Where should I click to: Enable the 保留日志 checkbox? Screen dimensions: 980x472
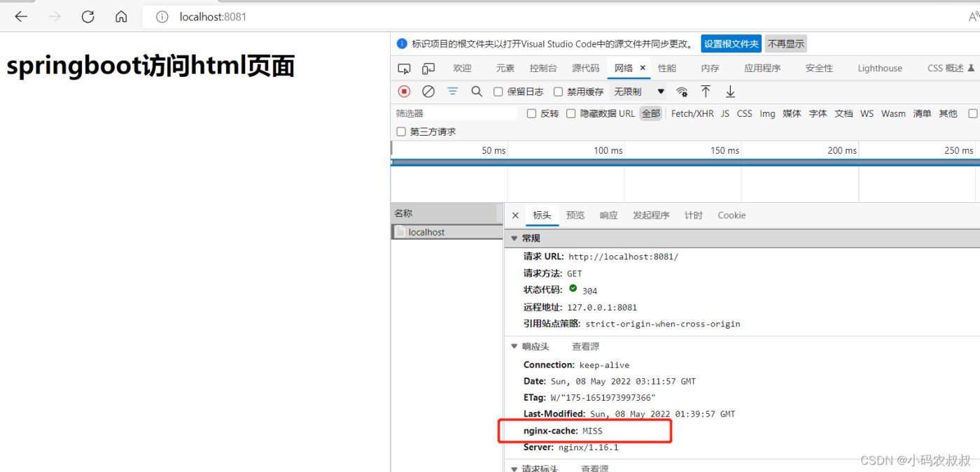tap(498, 92)
